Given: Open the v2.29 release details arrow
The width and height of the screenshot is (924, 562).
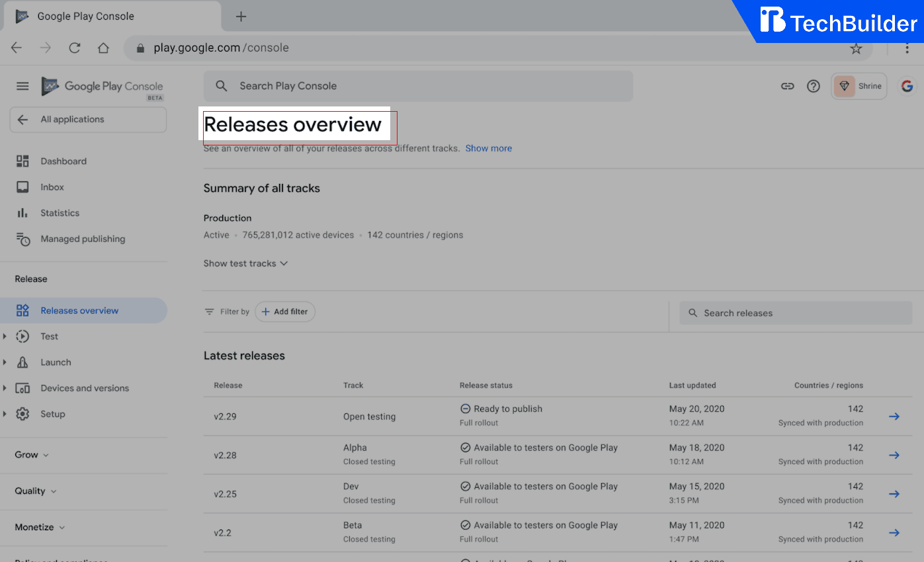Looking at the screenshot, I should tap(894, 416).
